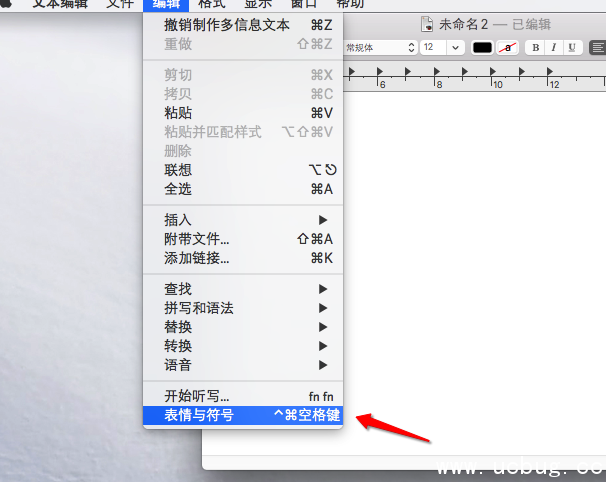Expand the 插入 submenu
Image resolution: width=606 pixels, height=482 pixels.
click(243, 220)
